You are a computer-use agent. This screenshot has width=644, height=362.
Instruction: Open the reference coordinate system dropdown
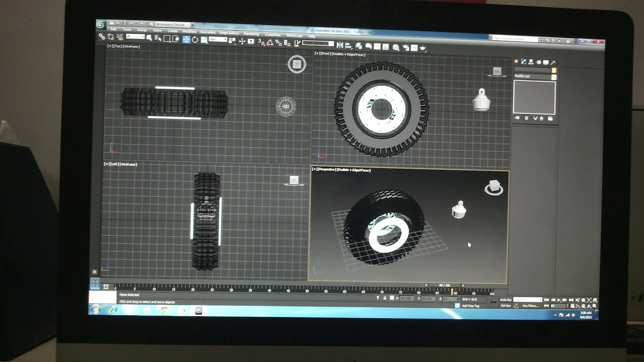[x=218, y=39]
